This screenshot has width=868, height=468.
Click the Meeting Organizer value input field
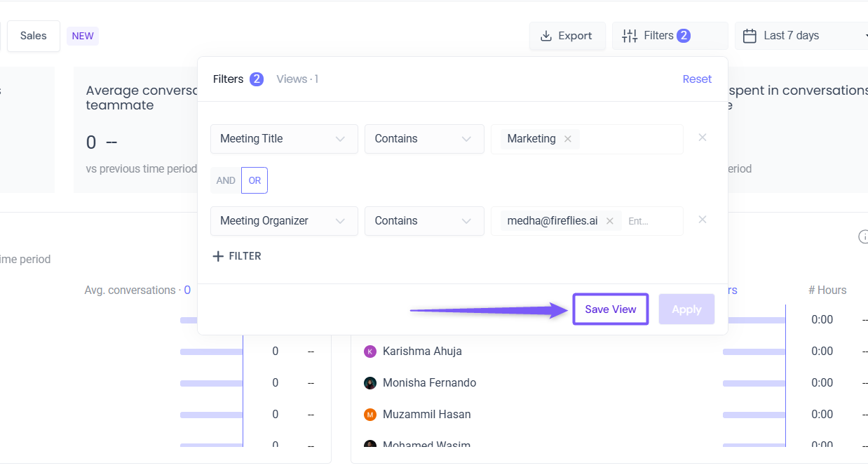(x=651, y=221)
